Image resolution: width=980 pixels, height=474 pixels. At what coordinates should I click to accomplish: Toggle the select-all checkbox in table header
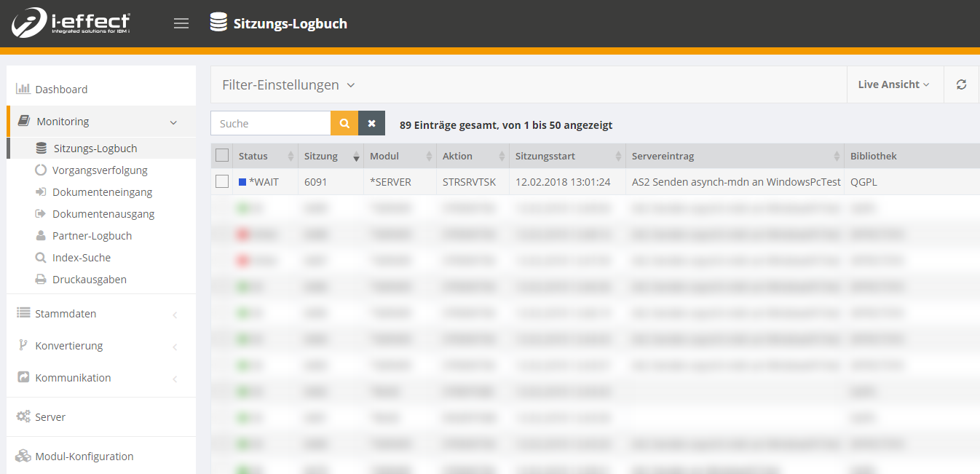pos(222,156)
